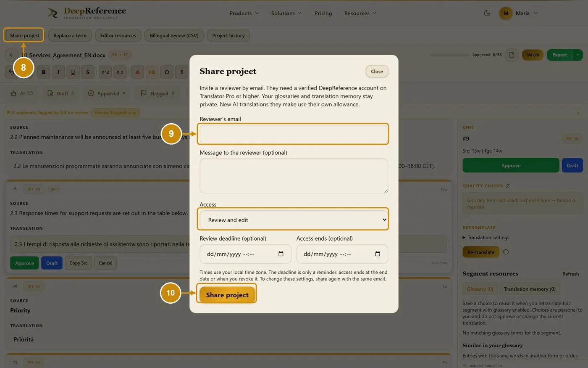Filter segments by Approved status

(106, 93)
